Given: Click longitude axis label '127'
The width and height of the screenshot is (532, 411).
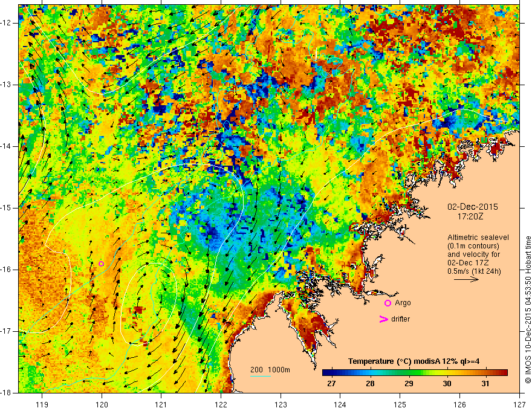Looking at the screenshot, I should click(x=519, y=404).
